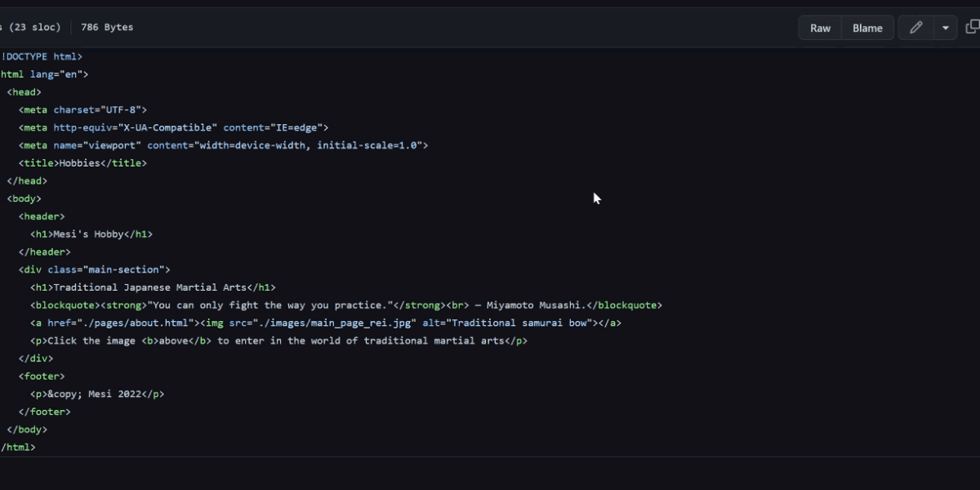Open the edit options dropdown arrow
This screenshot has height=490, width=980.
pos(945,28)
